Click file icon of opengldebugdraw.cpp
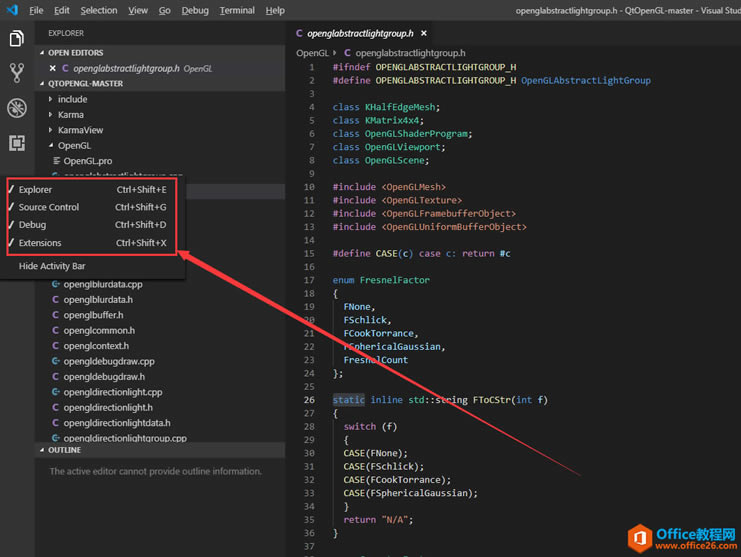 tap(56, 361)
